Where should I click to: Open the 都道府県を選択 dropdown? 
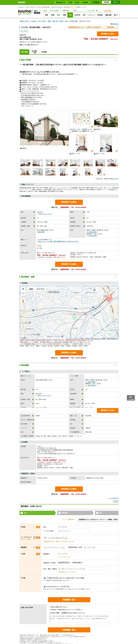64,563
